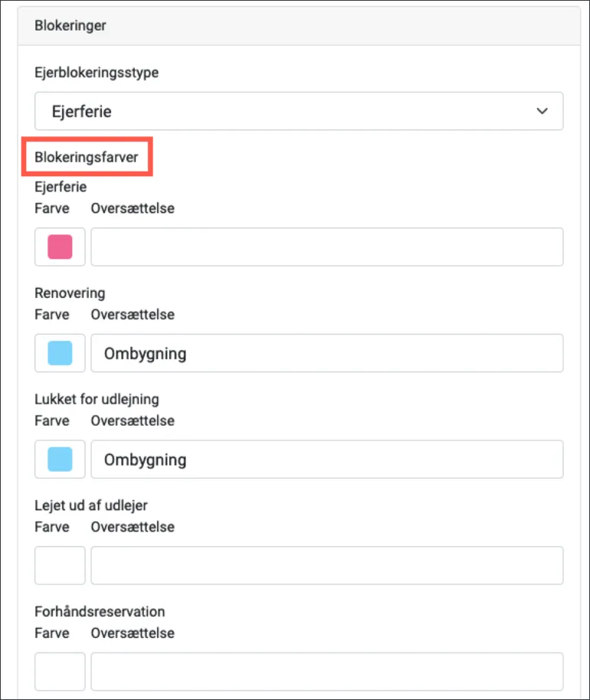Screen dimensions: 590x700
Task: Pick a color for Lejet ud af udlejer
Action: point(59,565)
